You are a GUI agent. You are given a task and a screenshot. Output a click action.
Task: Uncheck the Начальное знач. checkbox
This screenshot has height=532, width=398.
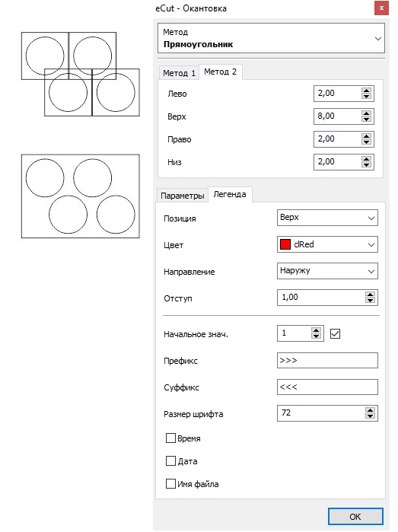tap(336, 333)
